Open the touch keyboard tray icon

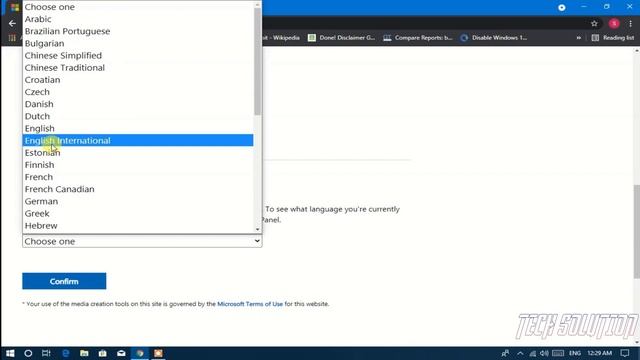point(558,353)
